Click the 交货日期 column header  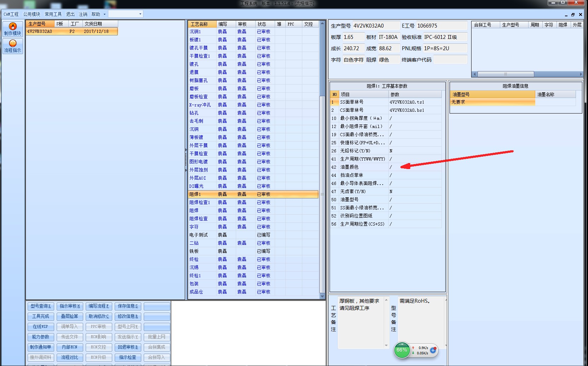tap(100, 24)
